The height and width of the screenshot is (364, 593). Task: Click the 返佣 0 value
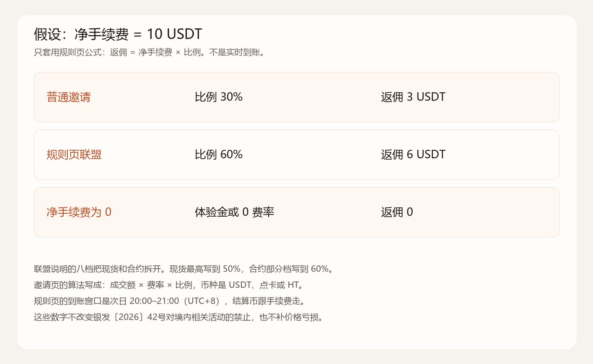click(397, 212)
